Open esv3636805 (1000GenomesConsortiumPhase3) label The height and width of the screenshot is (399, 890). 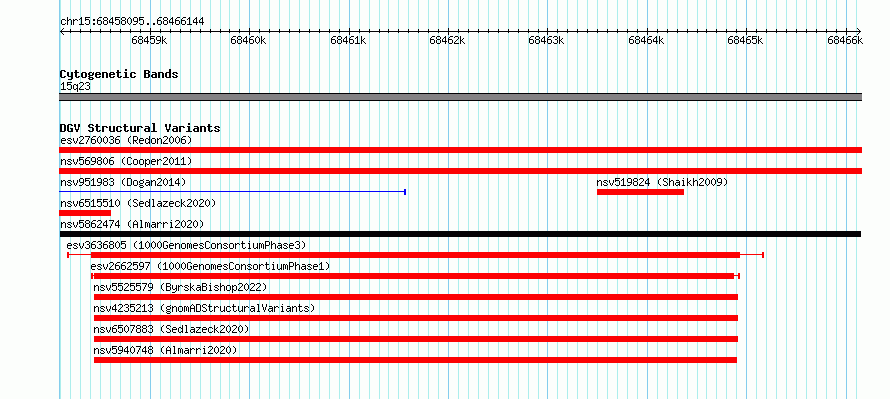click(x=186, y=245)
